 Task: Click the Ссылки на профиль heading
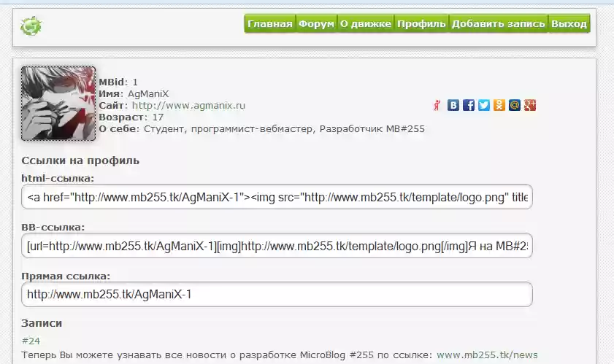(80, 160)
